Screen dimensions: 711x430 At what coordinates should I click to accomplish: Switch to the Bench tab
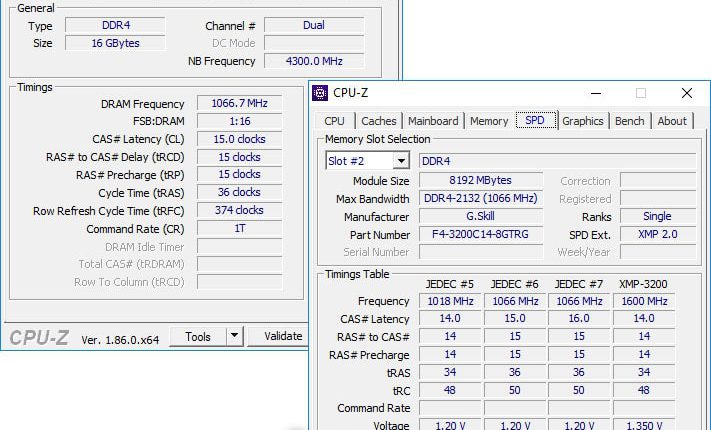coord(629,121)
